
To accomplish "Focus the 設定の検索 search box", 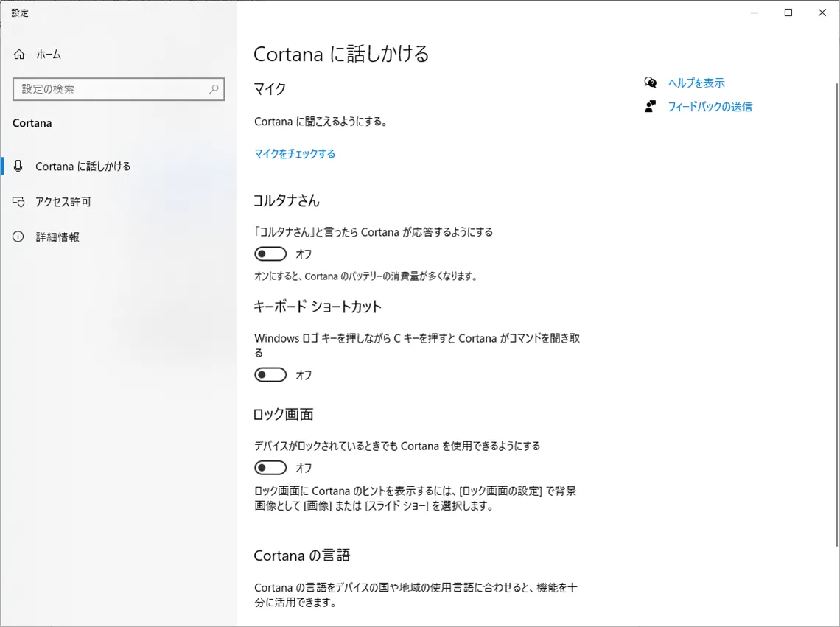I will click(119, 89).
